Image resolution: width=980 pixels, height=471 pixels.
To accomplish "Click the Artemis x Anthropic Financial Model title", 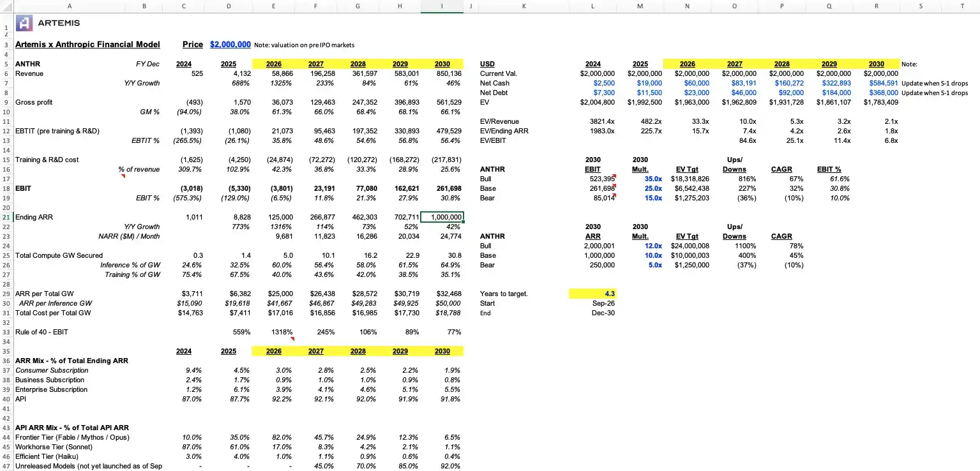I will [87, 45].
